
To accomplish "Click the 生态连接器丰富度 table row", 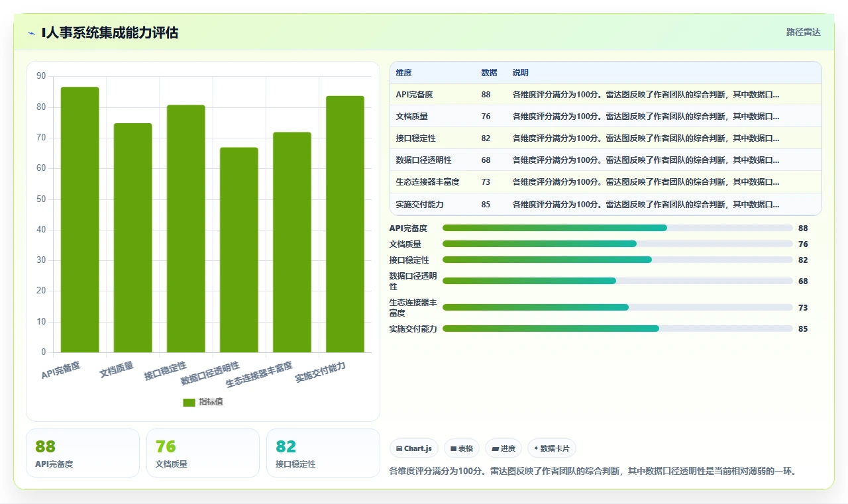I will point(606,182).
